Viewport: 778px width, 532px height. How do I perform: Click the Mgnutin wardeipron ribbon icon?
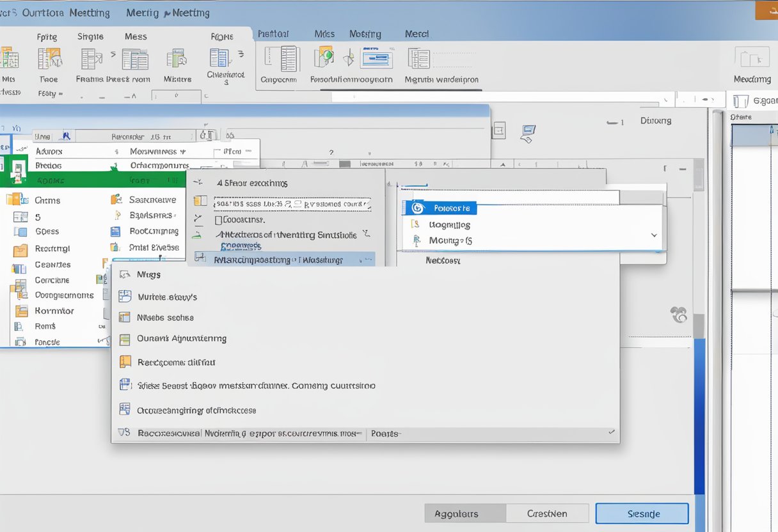point(419,59)
